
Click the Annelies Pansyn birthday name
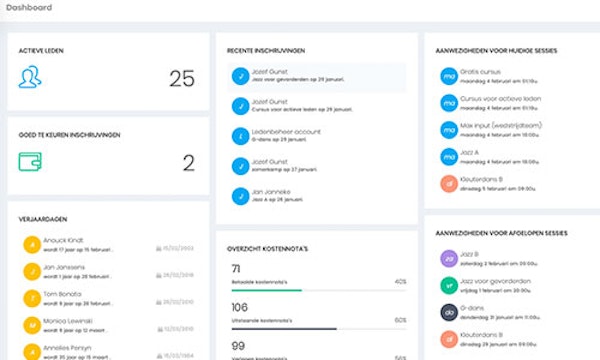(67, 348)
